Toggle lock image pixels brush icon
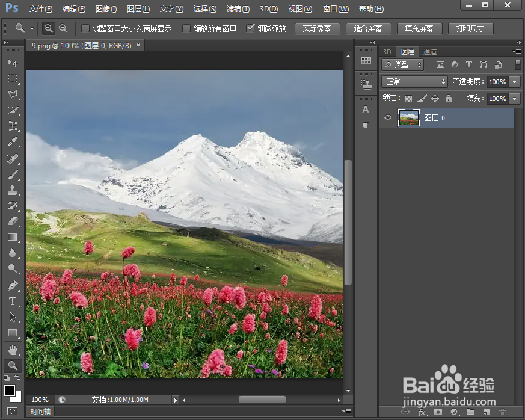This screenshot has height=420, width=525. point(422,99)
